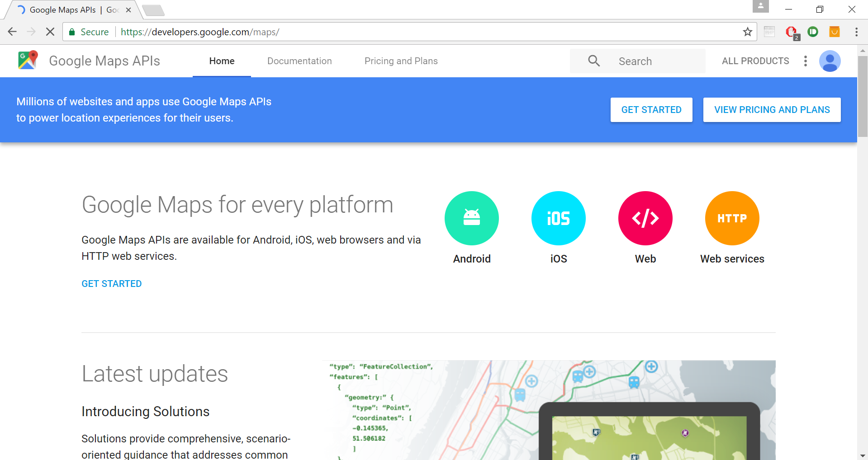
Task: Click the Introducing Solutions heading
Action: [145, 412]
